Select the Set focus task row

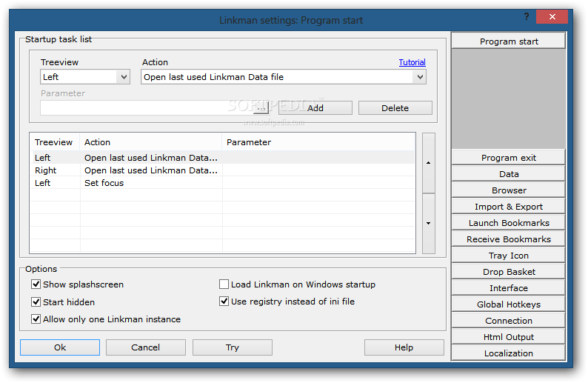coord(222,183)
